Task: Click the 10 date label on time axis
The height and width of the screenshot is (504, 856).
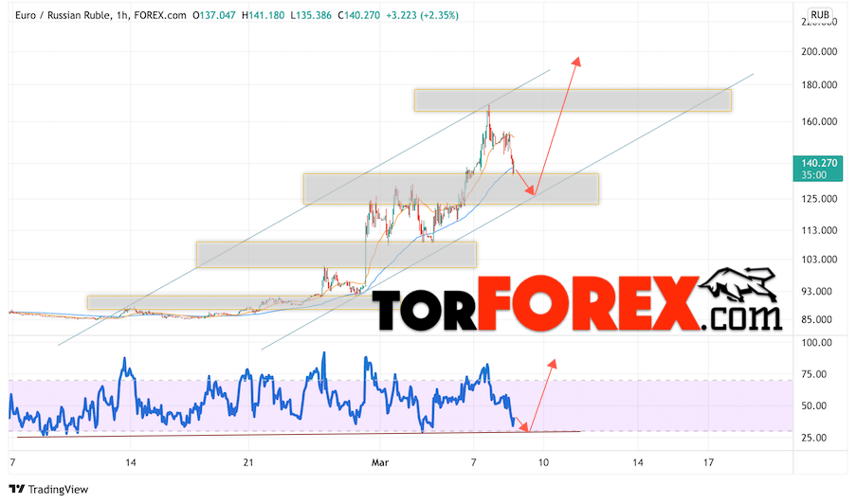Action: tap(543, 463)
